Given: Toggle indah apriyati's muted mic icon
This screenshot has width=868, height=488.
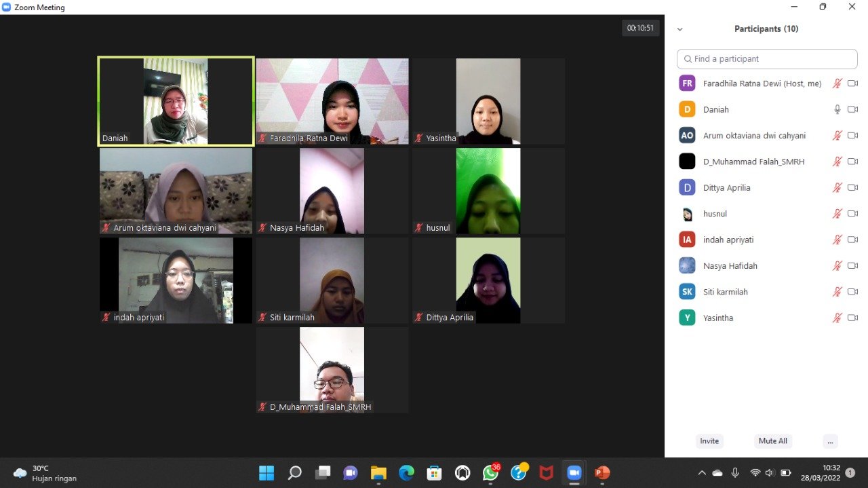Looking at the screenshot, I should 837,240.
